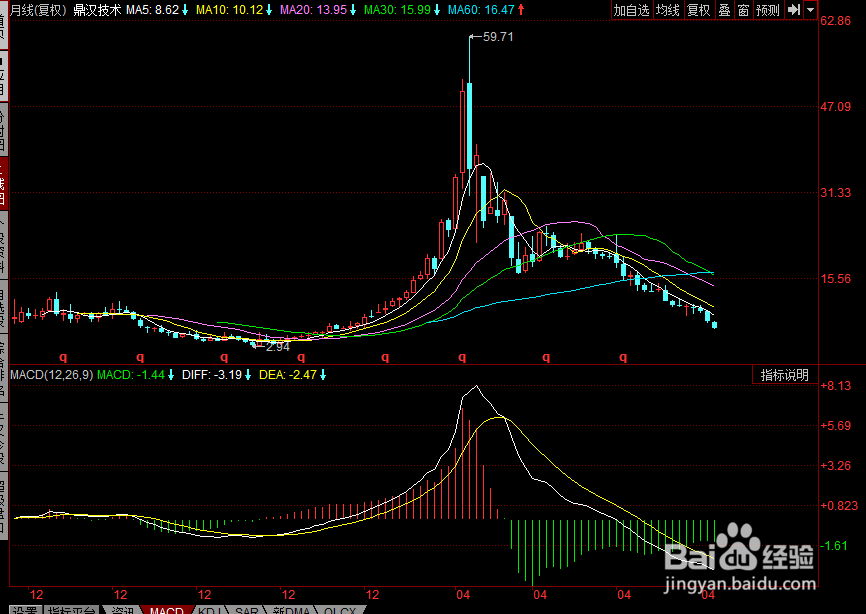Click the 31.33 price axis label

tap(836, 193)
